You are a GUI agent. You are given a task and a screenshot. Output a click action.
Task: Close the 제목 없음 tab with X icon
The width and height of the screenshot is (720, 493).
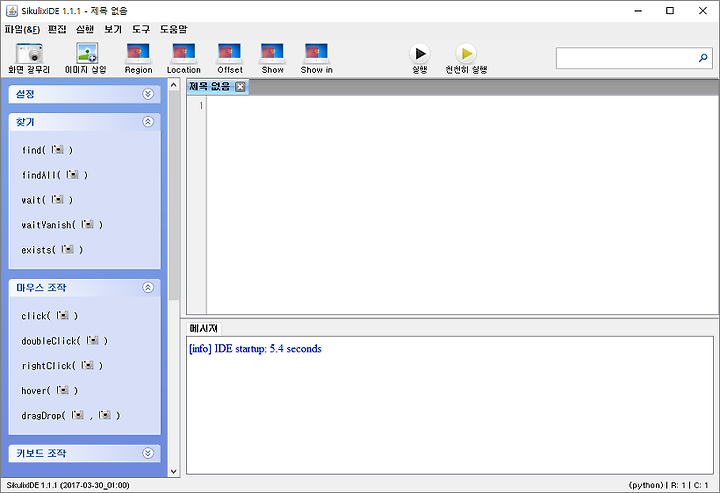(240, 87)
